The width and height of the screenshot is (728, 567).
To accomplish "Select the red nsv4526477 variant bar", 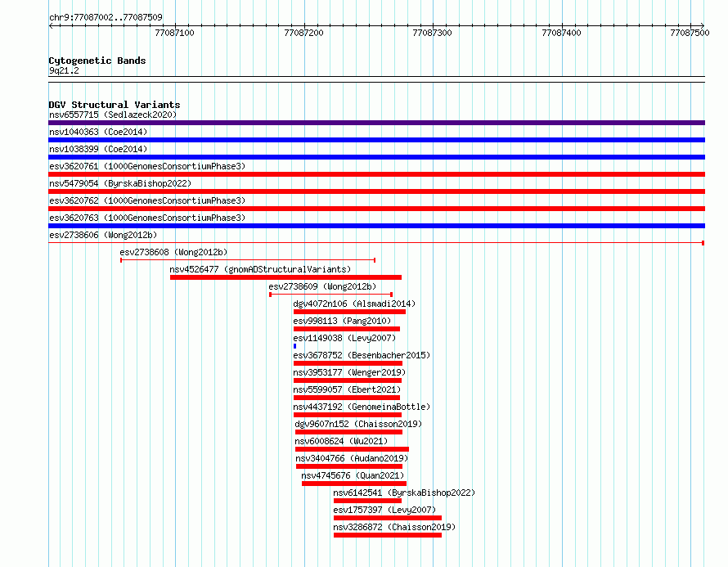I will pyautogui.click(x=286, y=277).
